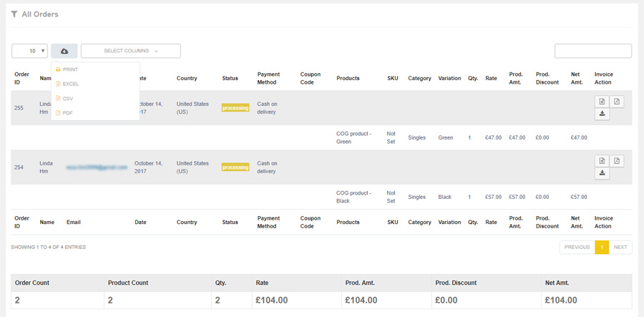Choose Excel from the export menu

70,84
